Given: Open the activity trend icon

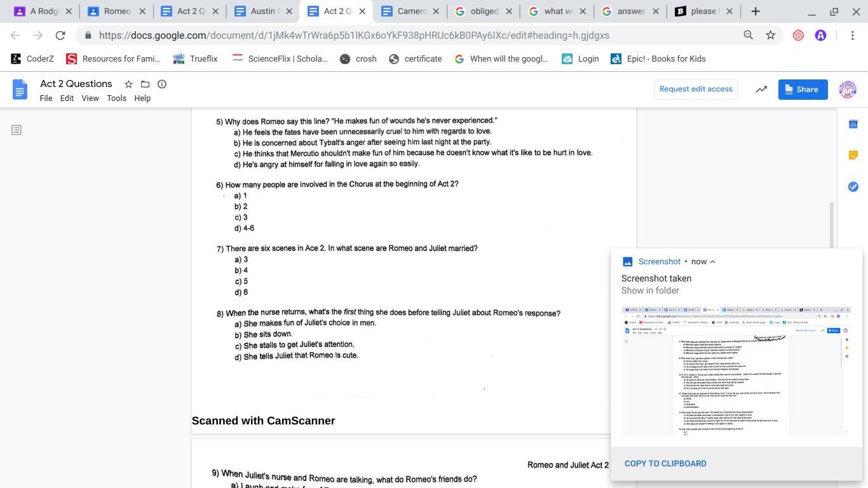Looking at the screenshot, I should pyautogui.click(x=761, y=90).
